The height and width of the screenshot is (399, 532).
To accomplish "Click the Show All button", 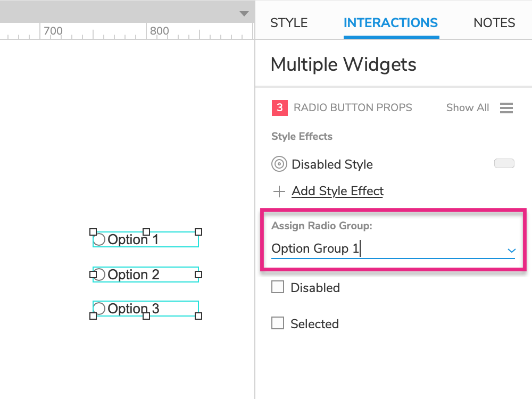I will point(467,108).
